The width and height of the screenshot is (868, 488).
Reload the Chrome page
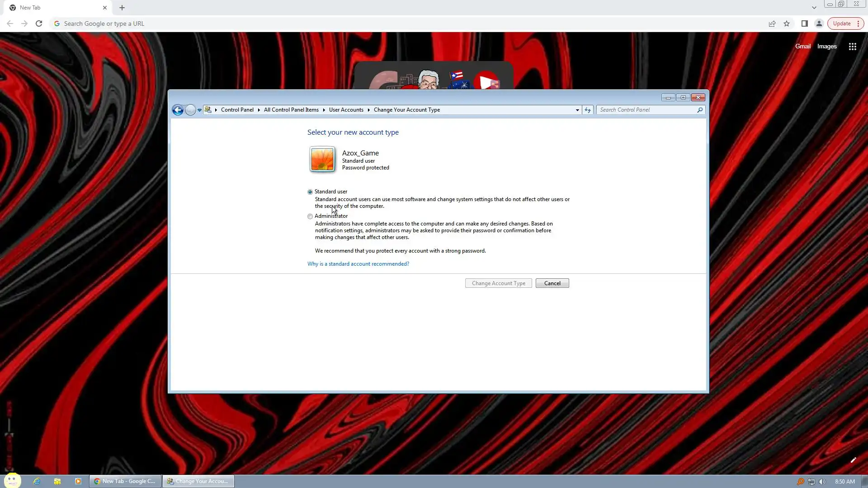(39, 23)
